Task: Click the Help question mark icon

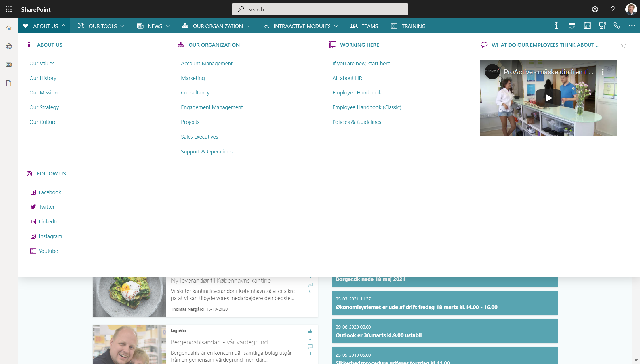Action: click(613, 9)
